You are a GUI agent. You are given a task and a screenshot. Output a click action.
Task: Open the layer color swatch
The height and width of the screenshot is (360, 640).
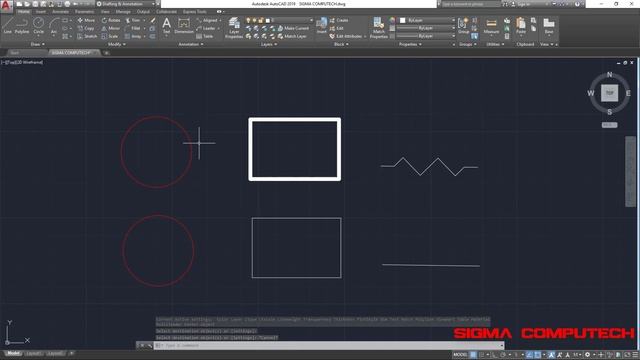tap(267, 20)
